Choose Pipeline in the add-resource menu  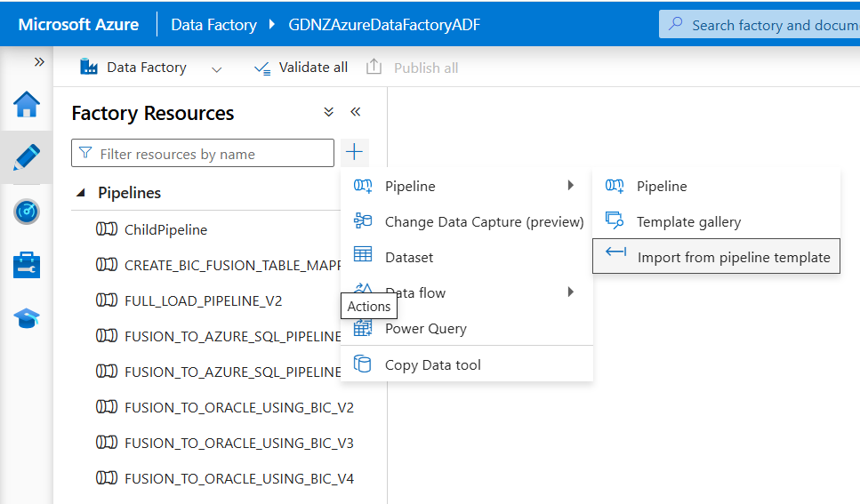(x=466, y=187)
